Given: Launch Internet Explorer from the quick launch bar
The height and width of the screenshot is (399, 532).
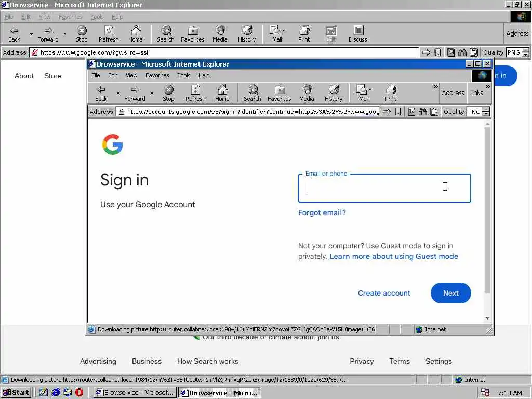Looking at the screenshot, I should (x=56, y=393).
